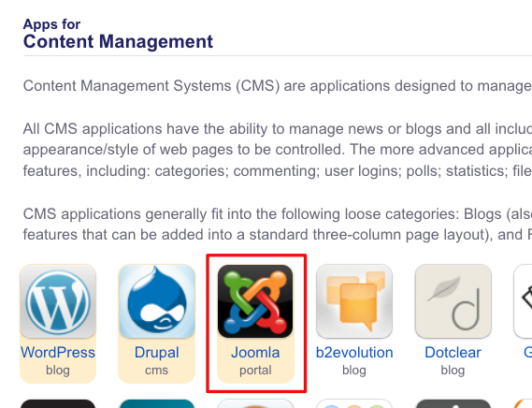
Task: Open the Drupal droplet icon
Action: point(157,301)
